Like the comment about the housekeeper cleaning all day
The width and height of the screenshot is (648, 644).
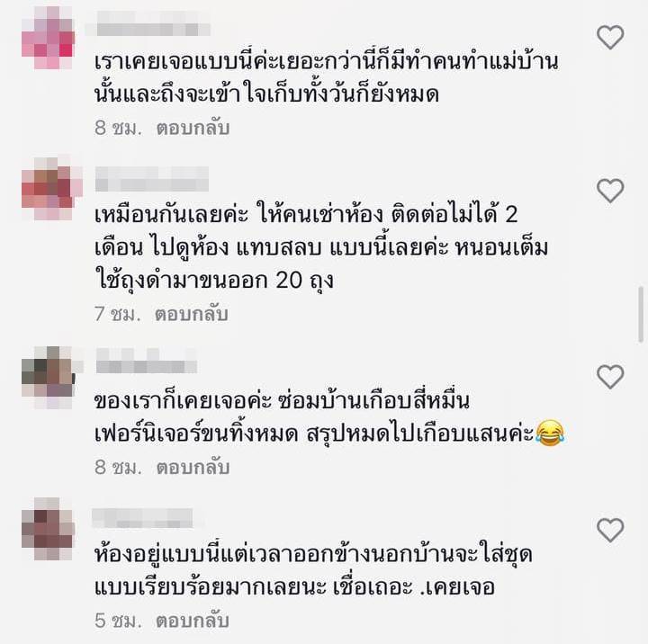click(x=610, y=37)
